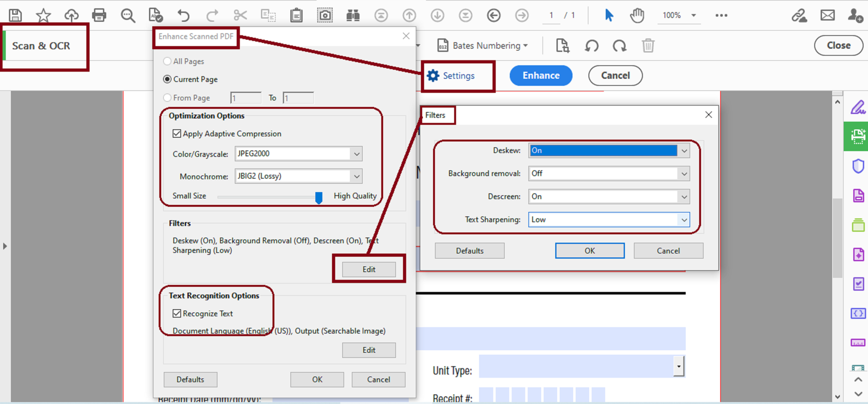Click the Print icon
The image size is (868, 404).
(x=99, y=15)
